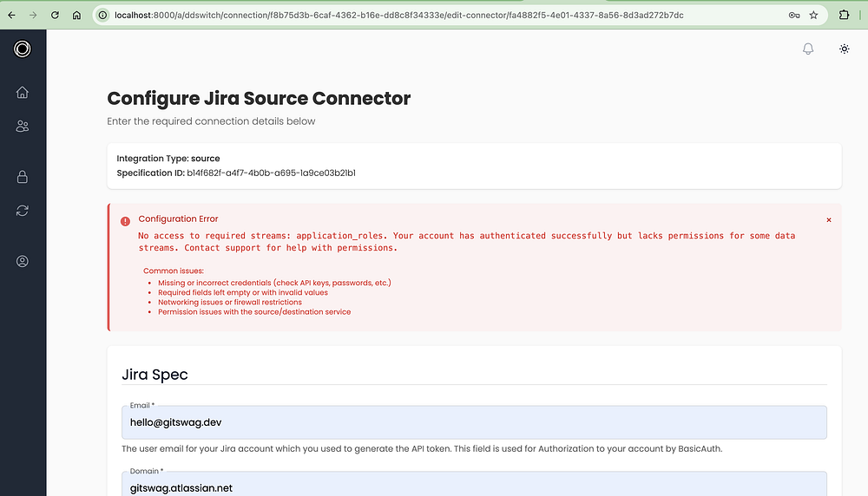Image resolution: width=868 pixels, height=496 pixels.
Task: Click the Email field help description
Action: click(422, 448)
